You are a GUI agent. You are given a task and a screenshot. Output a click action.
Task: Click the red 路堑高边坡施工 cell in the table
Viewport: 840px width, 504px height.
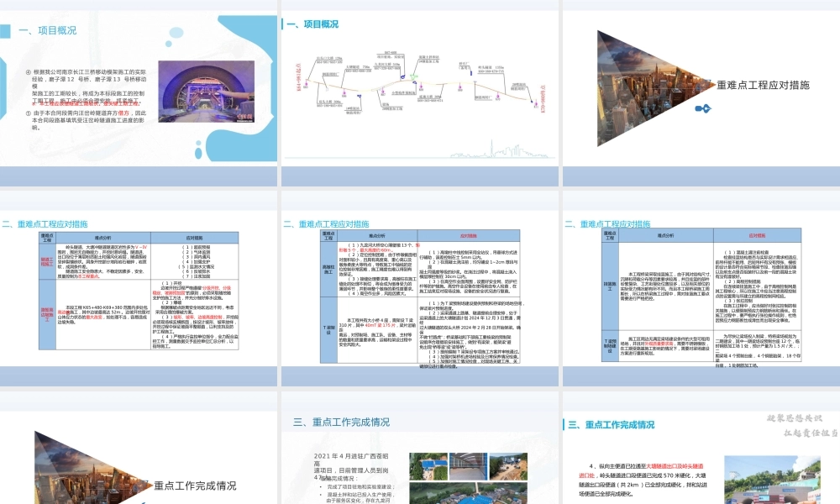pyautogui.click(x=47, y=314)
